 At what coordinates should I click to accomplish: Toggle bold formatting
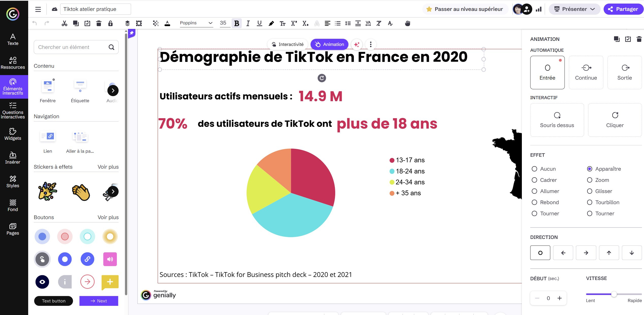click(237, 23)
